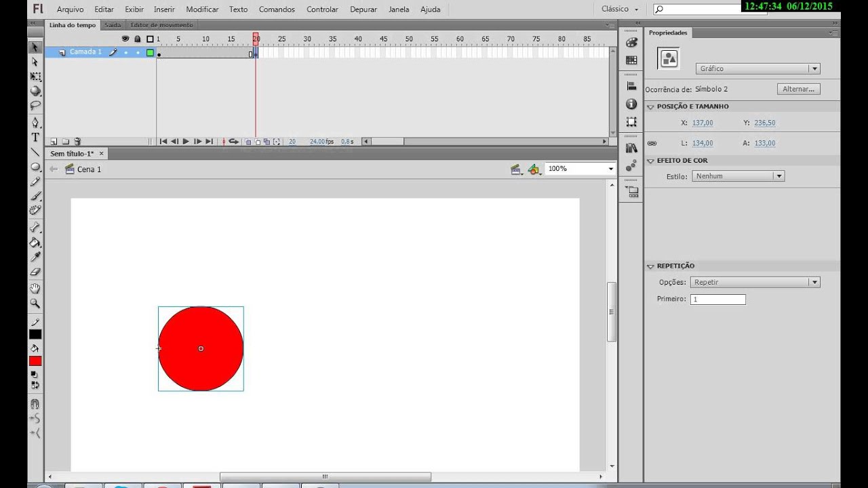Select the Camada 1 layer
The image size is (868, 488).
(85, 52)
